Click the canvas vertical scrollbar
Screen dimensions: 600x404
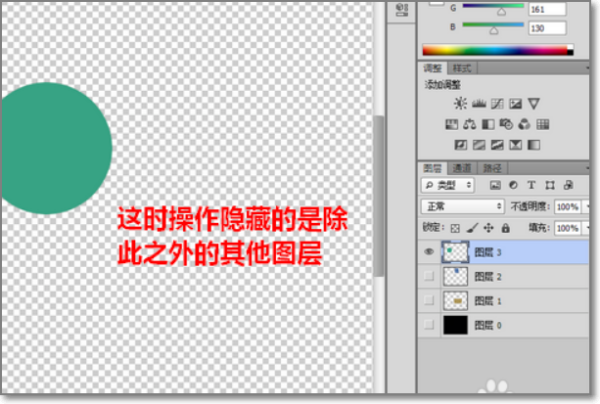(x=379, y=195)
